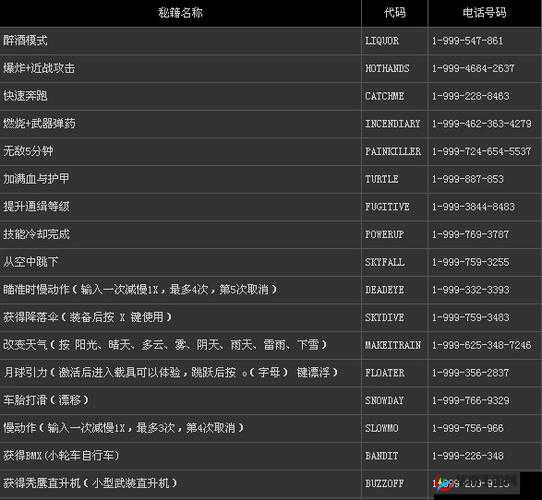Select the 获得BMX(小轮车自行车) cheat name
This screenshot has width=542, height=500.
click(61, 455)
